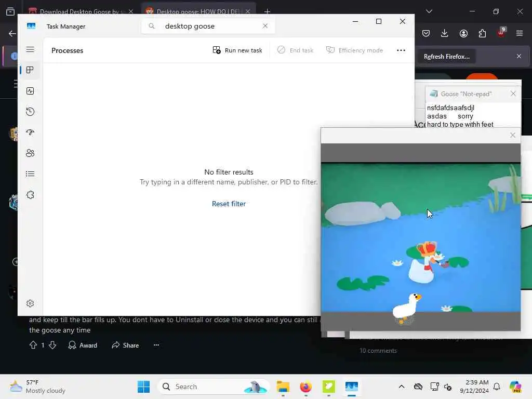
Task: Dismiss the Refresh Firefox notification bar
Action: coord(519,56)
